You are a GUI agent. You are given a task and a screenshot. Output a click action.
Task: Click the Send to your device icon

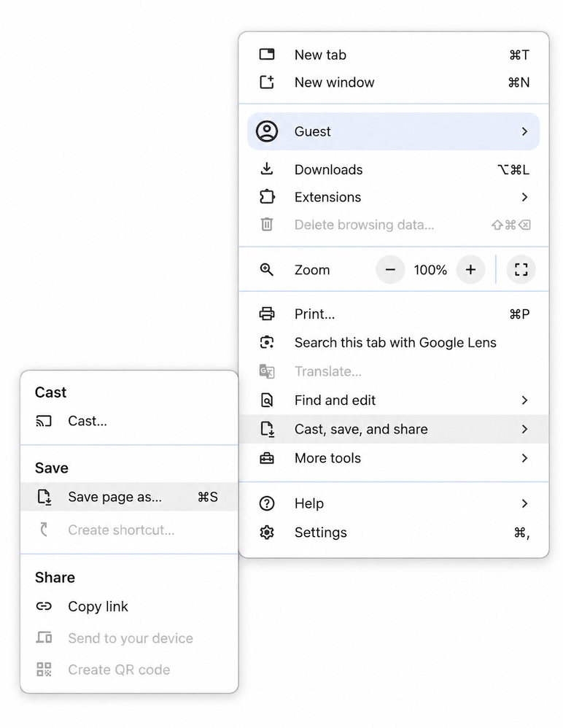44,638
